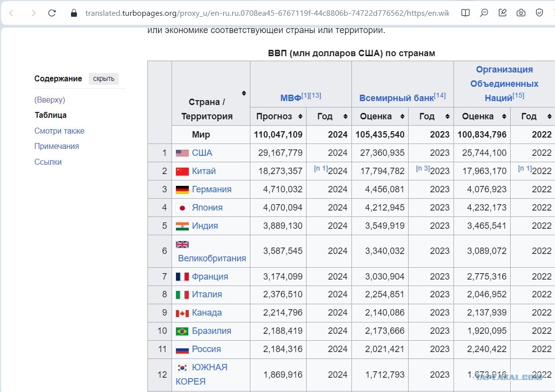The height and width of the screenshot is (392, 555).
Task: Click the Germany flag icon
Action: pyautogui.click(x=182, y=189)
